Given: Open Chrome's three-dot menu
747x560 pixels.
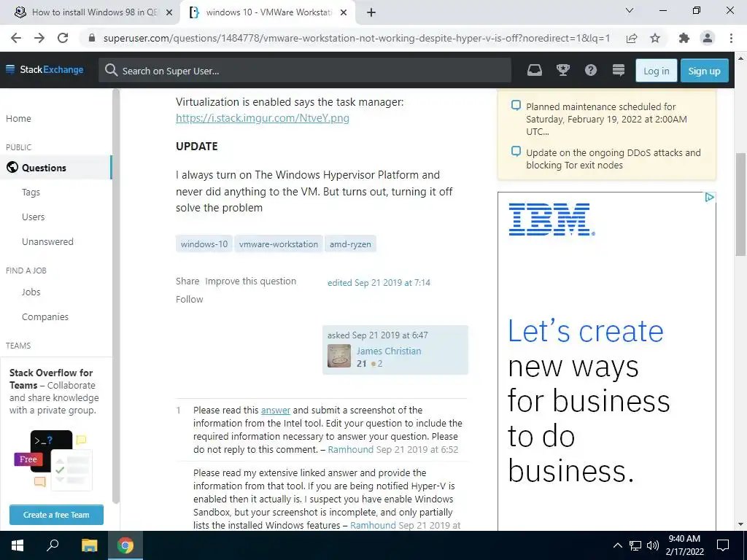Looking at the screenshot, I should [x=731, y=38].
